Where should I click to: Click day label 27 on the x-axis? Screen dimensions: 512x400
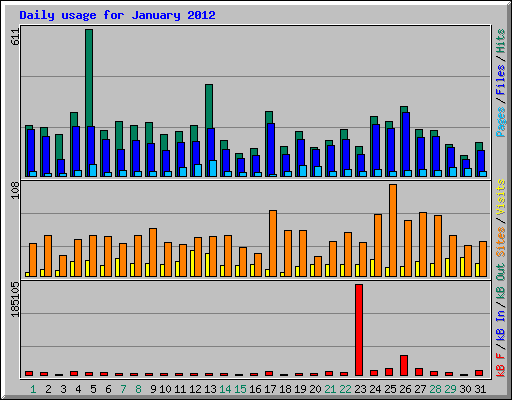coord(420,389)
